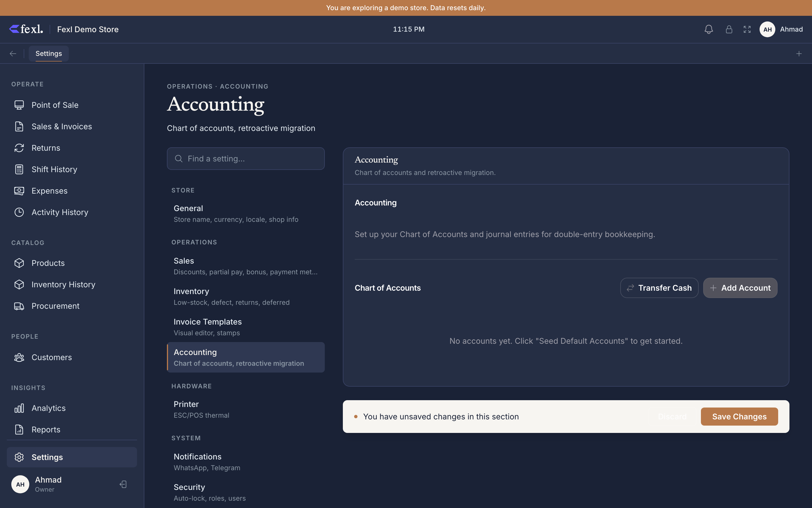Screen dimensions: 812x508
Task: Open General store settings
Action: click(246, 214)
